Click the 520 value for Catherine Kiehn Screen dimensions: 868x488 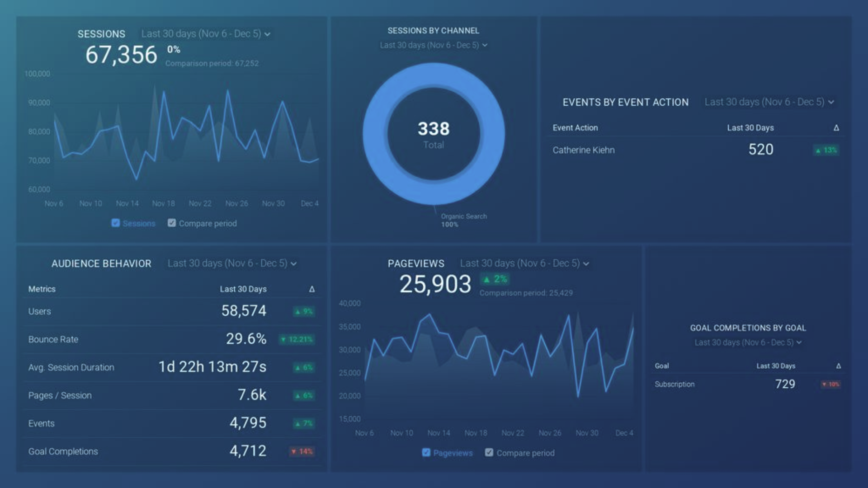click(x=761, y=150)
